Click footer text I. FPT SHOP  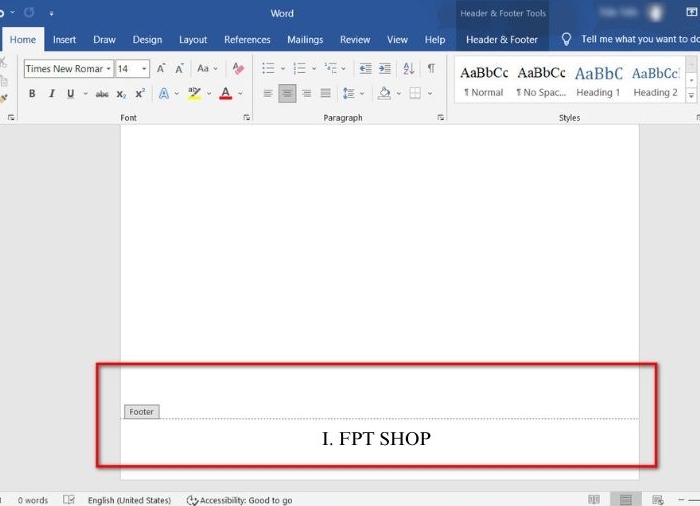(376, 439)
